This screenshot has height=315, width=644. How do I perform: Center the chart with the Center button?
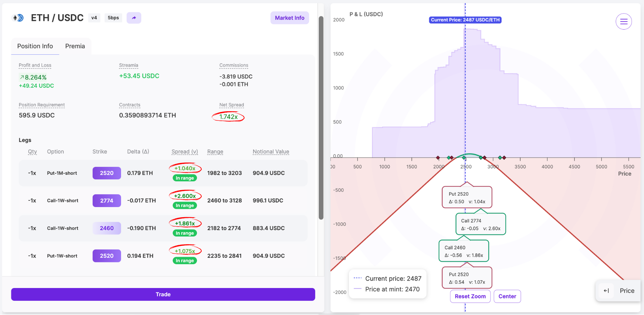(507, 296)
